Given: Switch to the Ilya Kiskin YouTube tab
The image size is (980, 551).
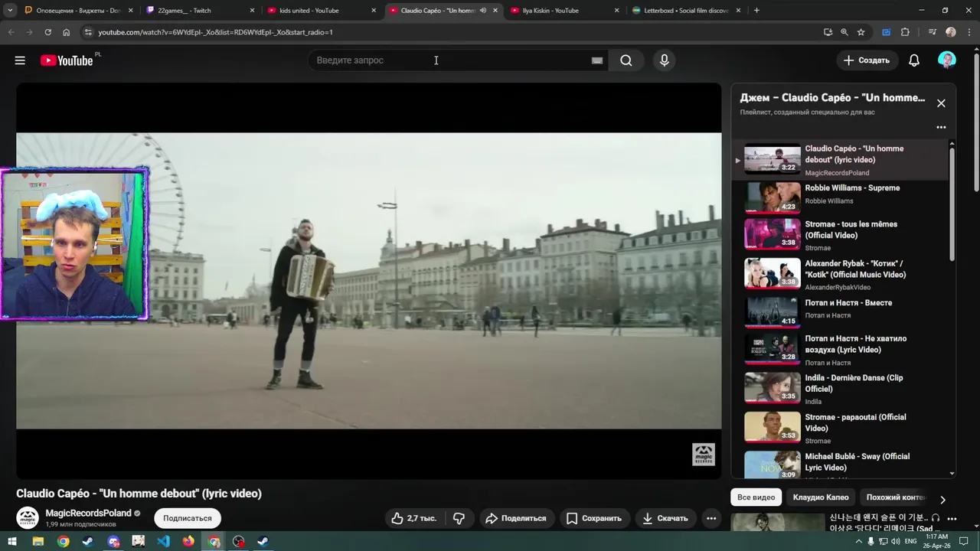Looking at the screenshot, I should pos(564,11).
